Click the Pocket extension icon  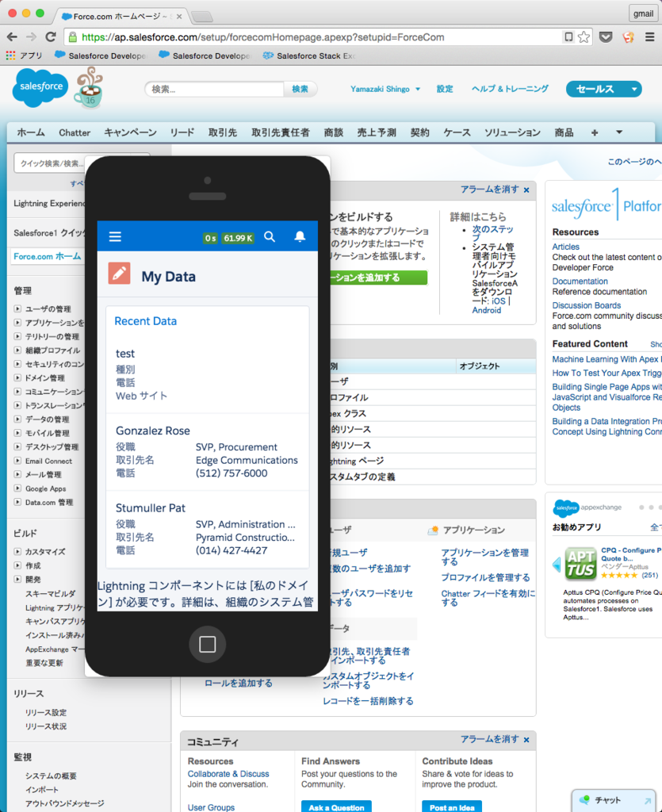point(606,37)
